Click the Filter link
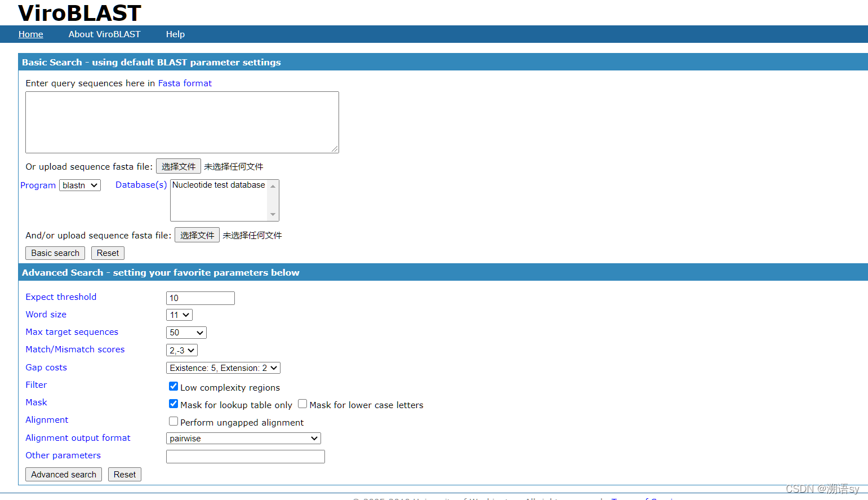Image resolution: width=868 pixels, height=500 pixels. coord(36,385)
